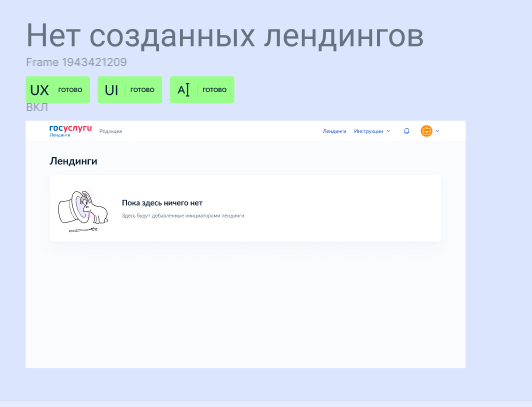The width and height of the screenshot is (532, 407).
Task: Click the UX готово status badge
Action: (58, 90)
